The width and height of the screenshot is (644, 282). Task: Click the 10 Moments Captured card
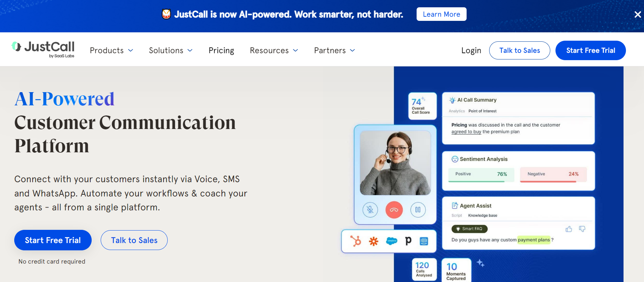point(456,270)
